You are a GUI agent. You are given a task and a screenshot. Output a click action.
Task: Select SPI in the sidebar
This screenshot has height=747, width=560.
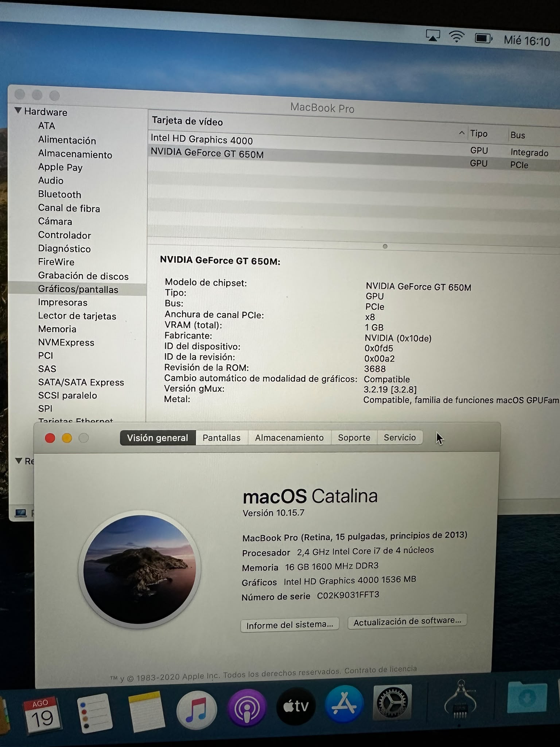tap(45, 409)
